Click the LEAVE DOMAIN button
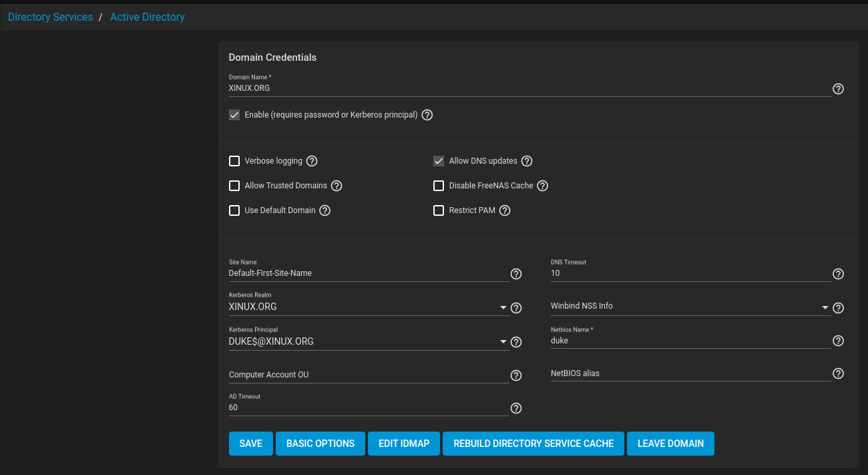The image size is (868, 475). (670, 444)
